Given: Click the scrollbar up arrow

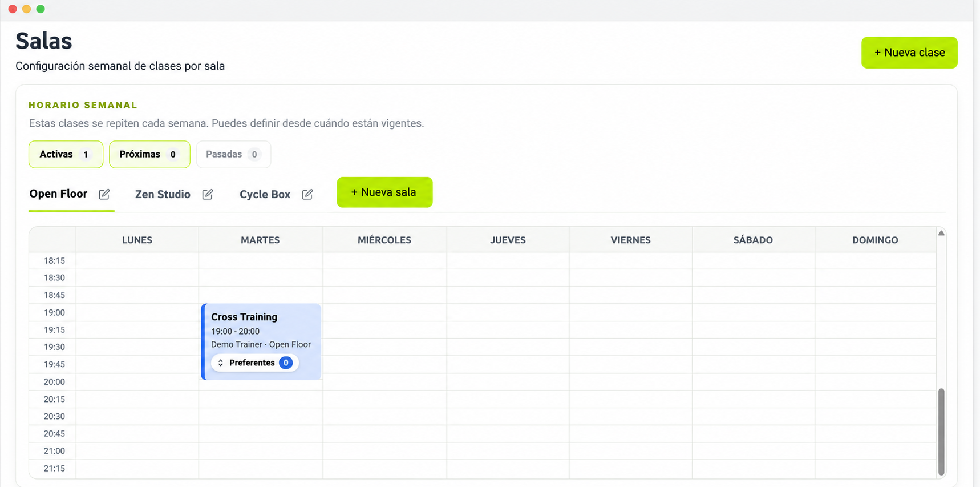Looking at the screenshot, I should click(941, 233).
